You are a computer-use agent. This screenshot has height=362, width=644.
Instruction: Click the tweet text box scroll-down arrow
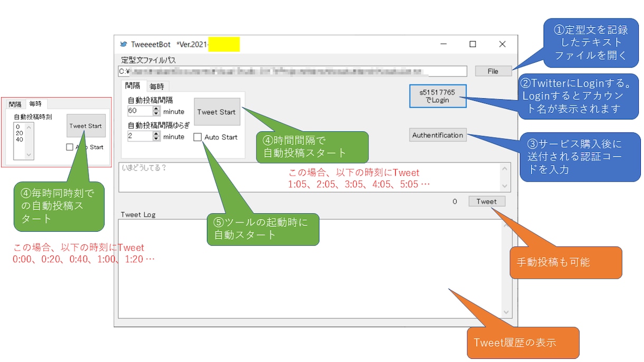505,186
